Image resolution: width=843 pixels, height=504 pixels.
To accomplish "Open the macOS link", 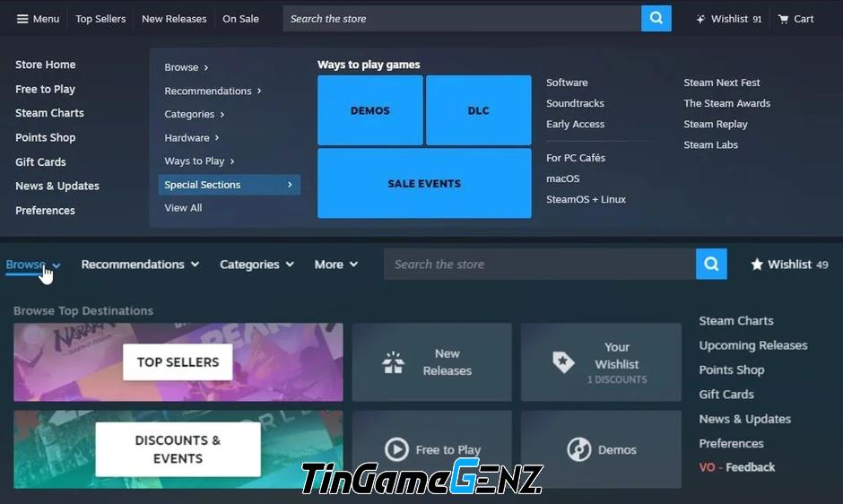I will click(x=563, y=178).
